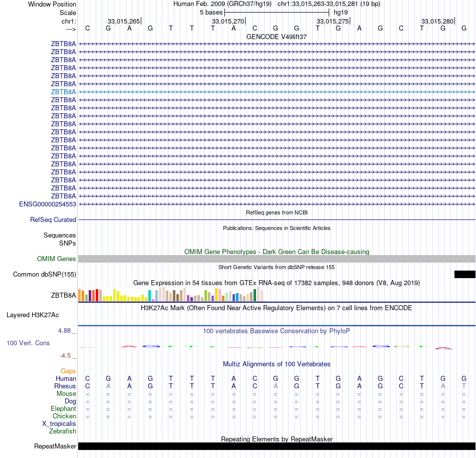The image size is (476, 458).
Task: Select the X_tropicalis alignment row label
Action: pos(59,424)
